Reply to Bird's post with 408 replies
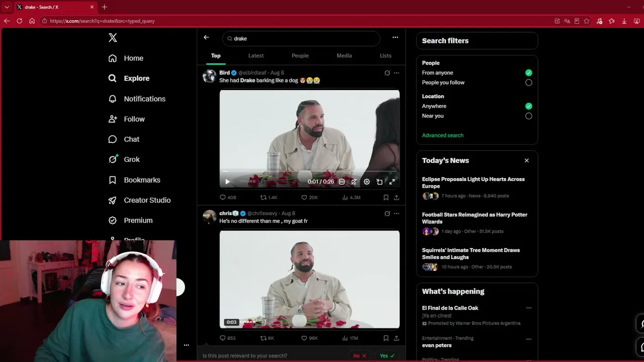 pyautogui.click(x=228, y=198)
